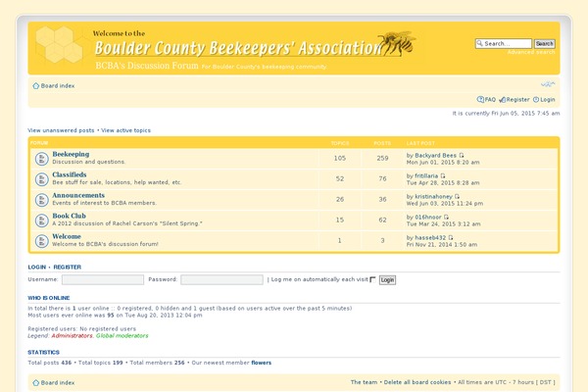Open the Beekeeping forum link
The image size is (588, 392).
(71, 154)
